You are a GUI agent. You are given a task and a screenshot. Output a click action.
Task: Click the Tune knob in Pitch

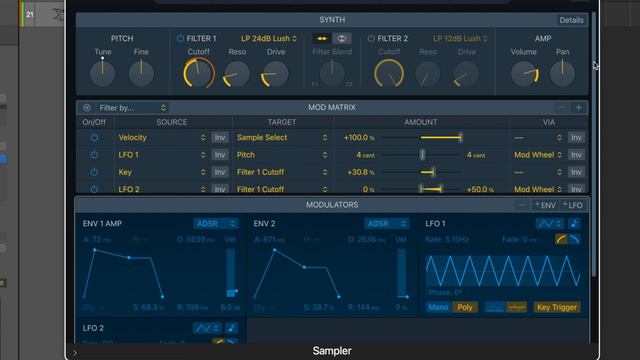102,73
